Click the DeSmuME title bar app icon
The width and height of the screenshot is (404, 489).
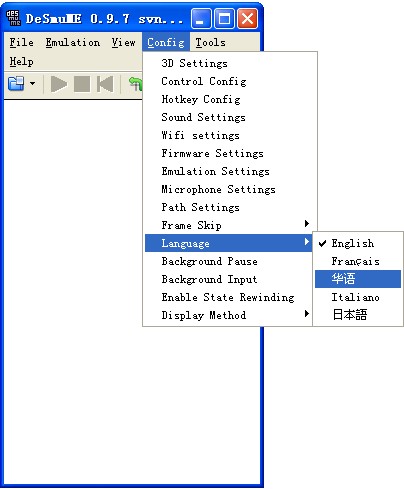(13, 18)
